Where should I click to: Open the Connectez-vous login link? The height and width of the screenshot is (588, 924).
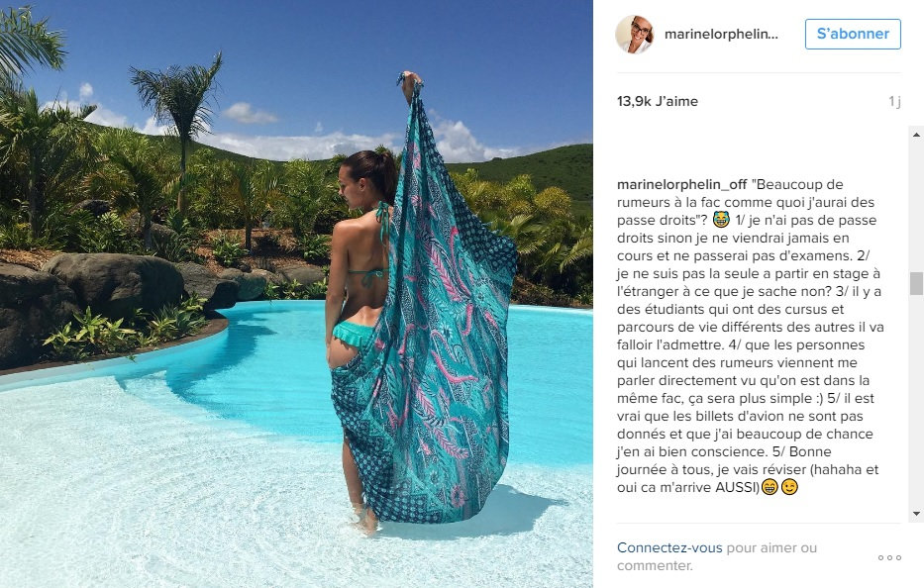[x=669, y=547]
